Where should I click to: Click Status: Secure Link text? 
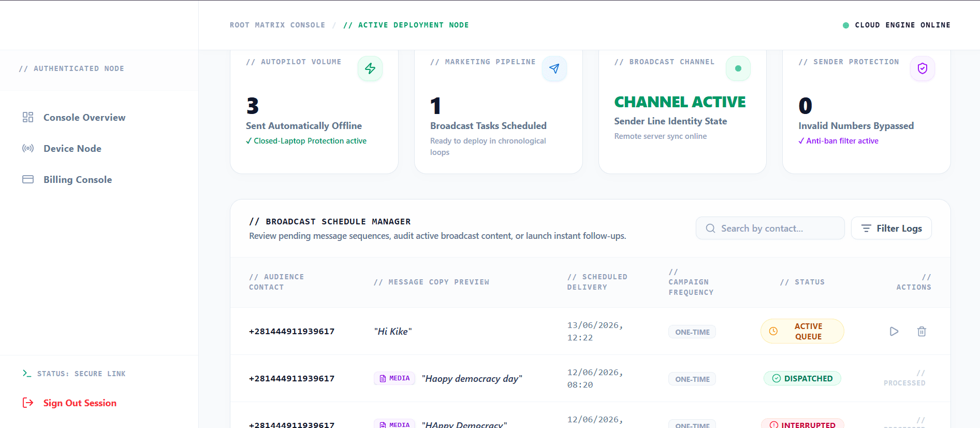click(x=81, y=374)
